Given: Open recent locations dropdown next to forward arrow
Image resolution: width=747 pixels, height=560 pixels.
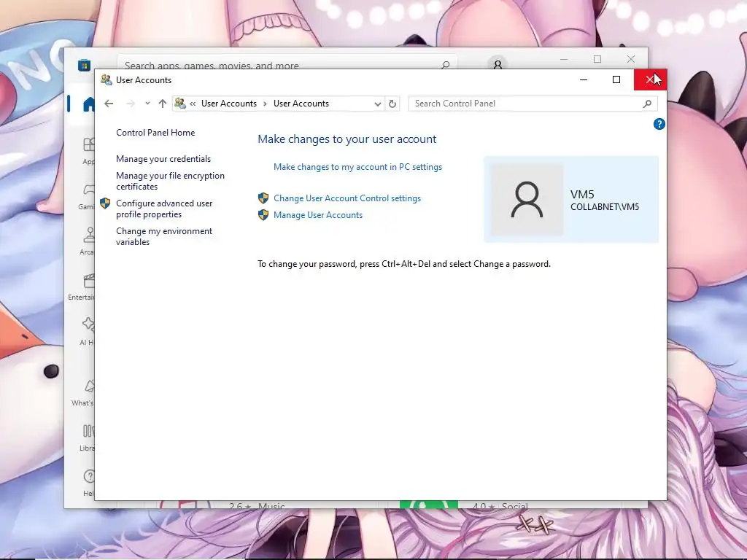Looking at the screenshot, I should click(147, 104).
